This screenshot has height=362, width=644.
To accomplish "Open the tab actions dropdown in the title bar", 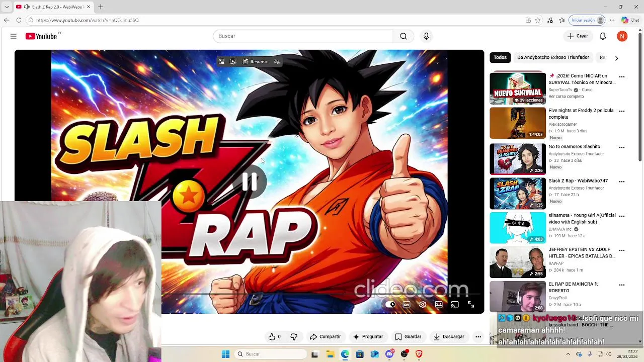I will (6, 7).
